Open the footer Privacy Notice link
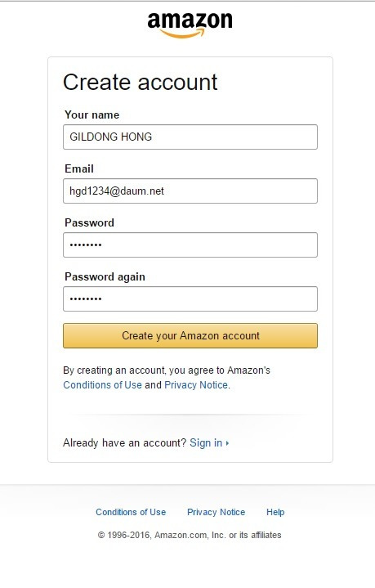 pyautogui.click(x=217, y=512)
